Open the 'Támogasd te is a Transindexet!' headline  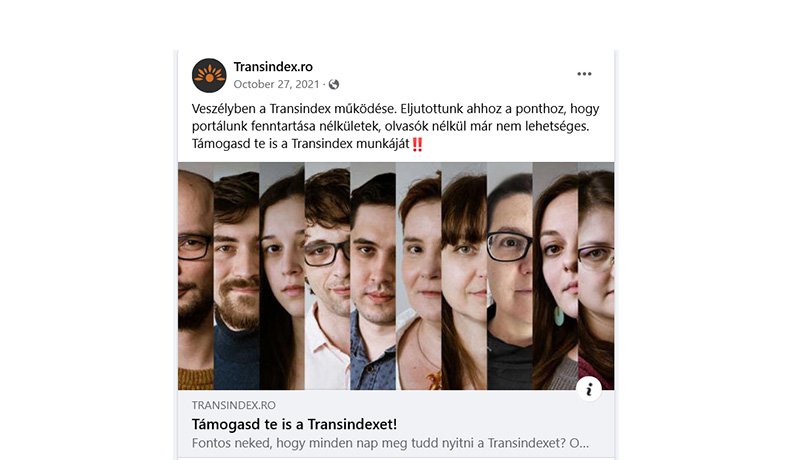pyautogui.click(x=294, y=424)
